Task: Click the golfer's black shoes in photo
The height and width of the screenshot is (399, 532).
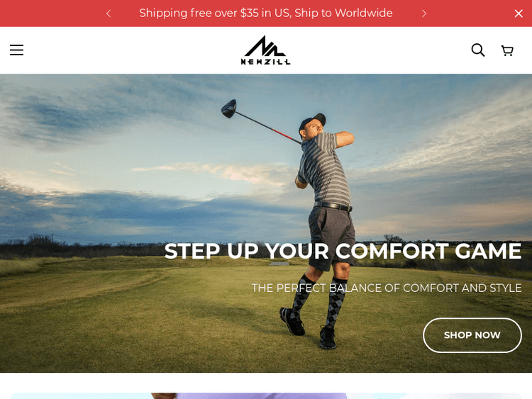Action: point(308,328)
